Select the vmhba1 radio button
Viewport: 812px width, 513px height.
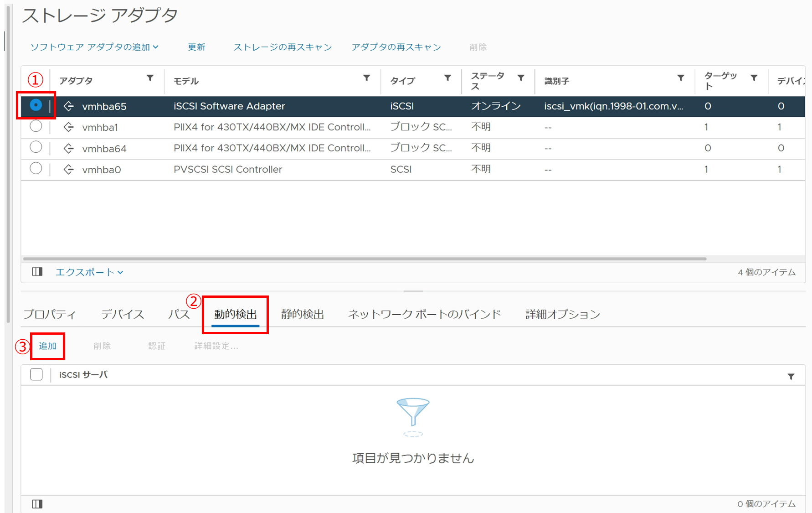36,126
